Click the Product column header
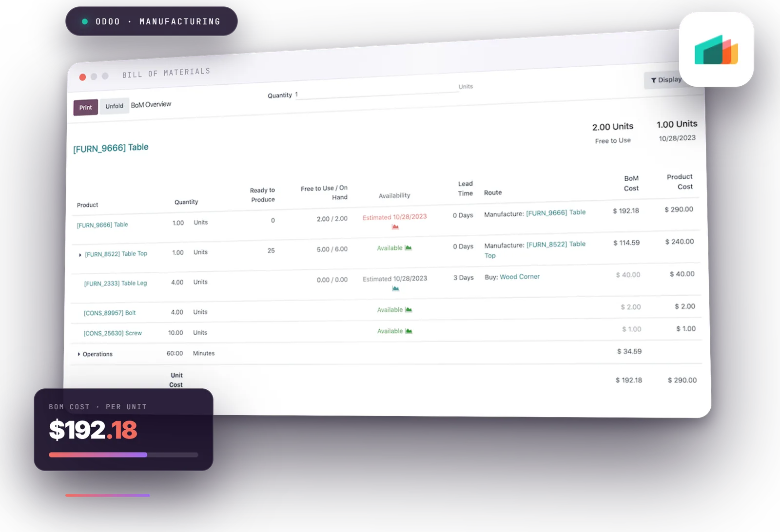Viewport: 780px width, 532px height. pos(88,205)
